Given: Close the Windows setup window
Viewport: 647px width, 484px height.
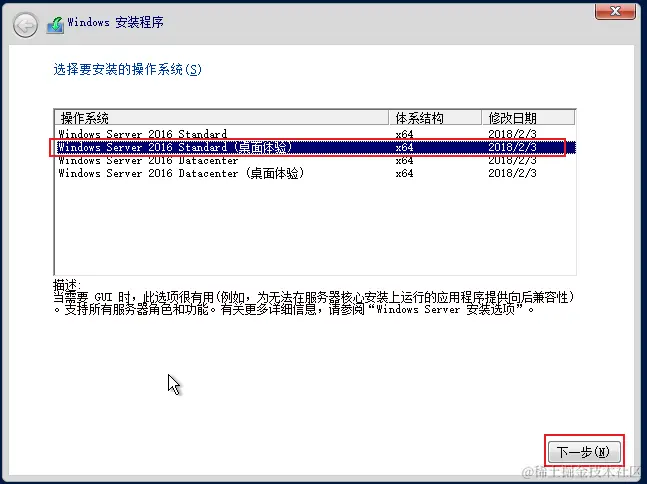Looking at the screenshot, I should tap(615, 11).
